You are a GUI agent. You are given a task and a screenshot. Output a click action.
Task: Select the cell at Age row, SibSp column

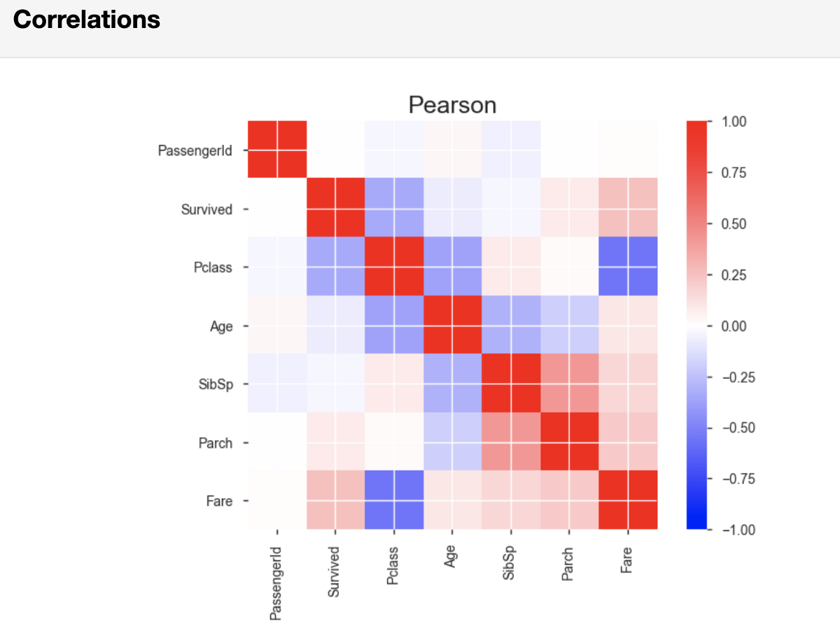[x=511, y=325]
